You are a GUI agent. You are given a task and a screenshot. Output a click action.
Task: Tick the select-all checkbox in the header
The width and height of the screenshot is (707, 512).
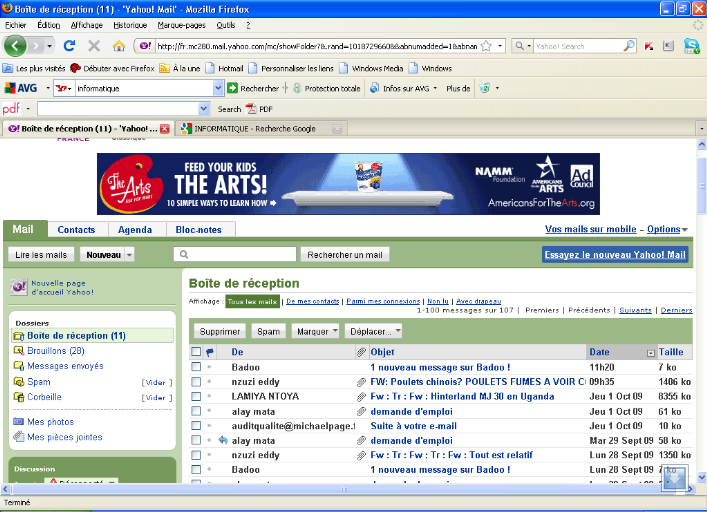tap(196, 352)
